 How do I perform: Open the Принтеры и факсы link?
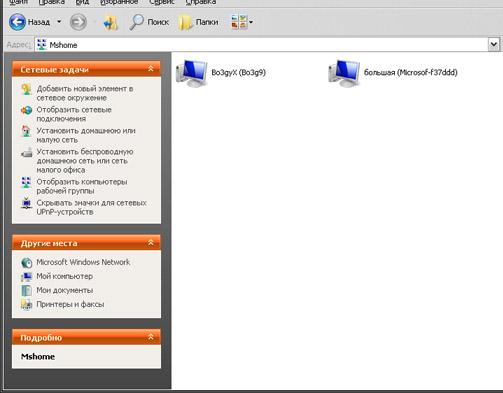pos(70,304)
